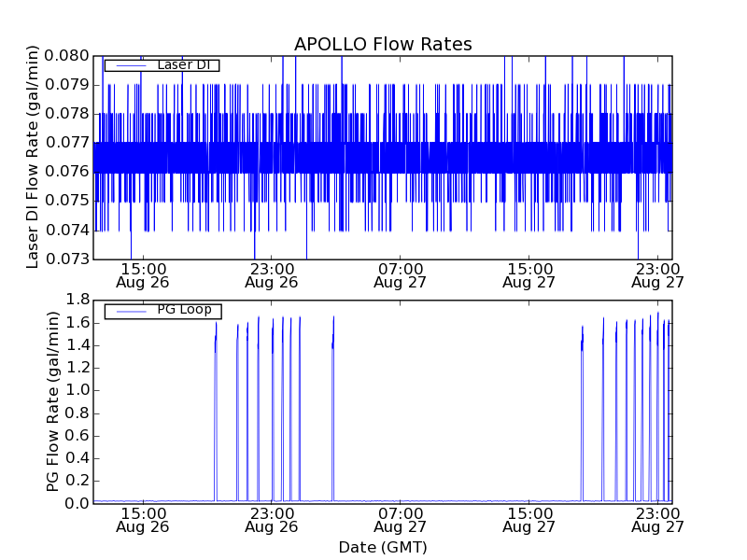Click the 1.6 tick label
747x560 pixels.
pyautogui.click(x=78, y=323)
